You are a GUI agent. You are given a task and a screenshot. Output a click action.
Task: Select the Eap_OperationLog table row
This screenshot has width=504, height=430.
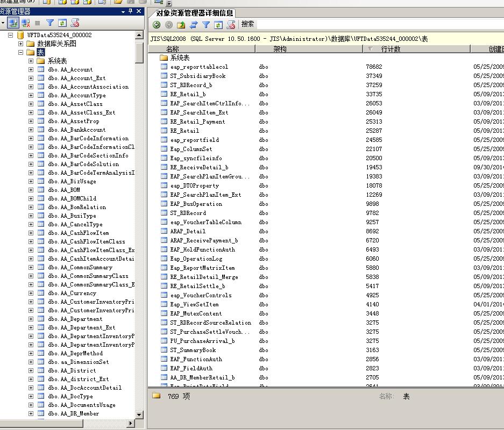click(196, 259)
